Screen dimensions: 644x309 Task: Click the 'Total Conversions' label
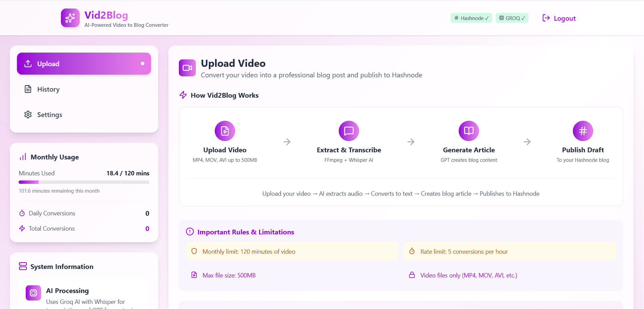(x=52, y=229)
